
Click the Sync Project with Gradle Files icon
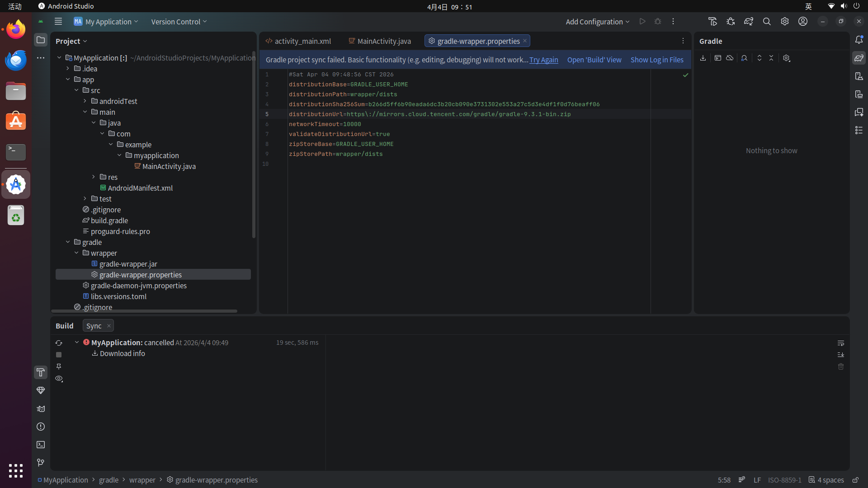749,22
